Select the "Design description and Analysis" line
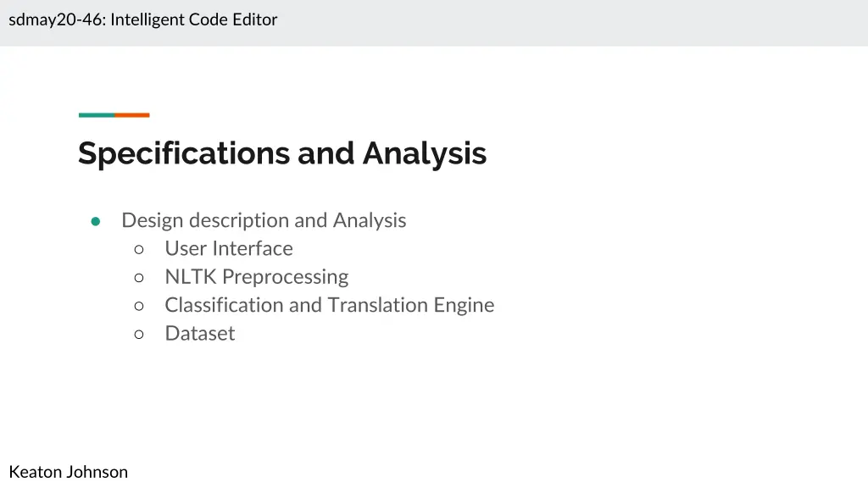Screen dimensions: 868x488 (264, 220)
